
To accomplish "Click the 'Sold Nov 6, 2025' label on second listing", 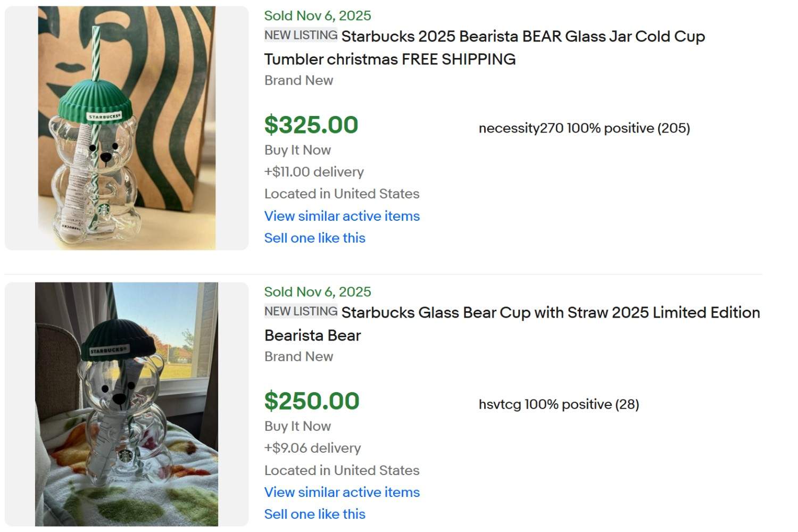I will (317, 292).
